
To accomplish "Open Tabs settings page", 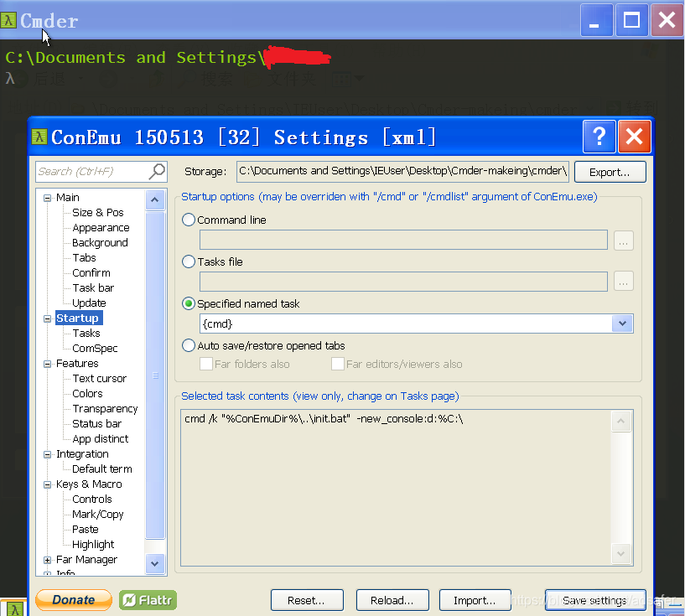I will click(x=84, y=258).
